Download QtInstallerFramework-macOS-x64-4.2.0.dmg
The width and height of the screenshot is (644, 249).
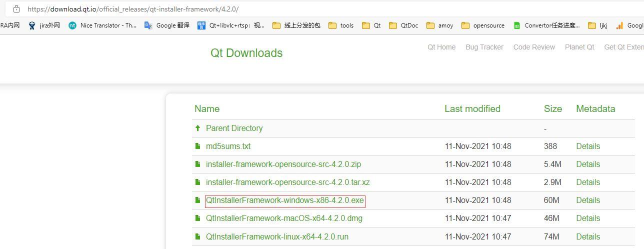(284, 218)
